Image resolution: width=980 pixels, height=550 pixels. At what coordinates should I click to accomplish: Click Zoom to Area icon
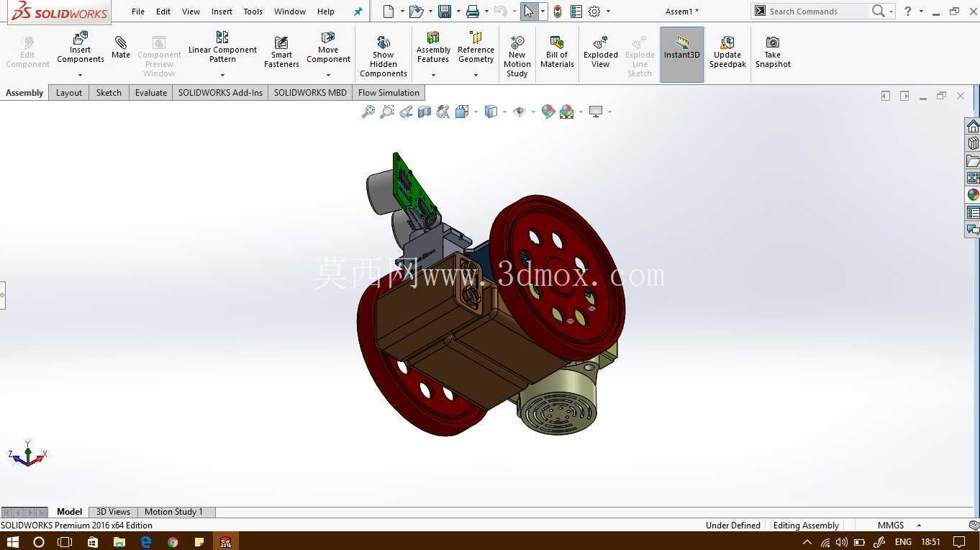[387, 112]
